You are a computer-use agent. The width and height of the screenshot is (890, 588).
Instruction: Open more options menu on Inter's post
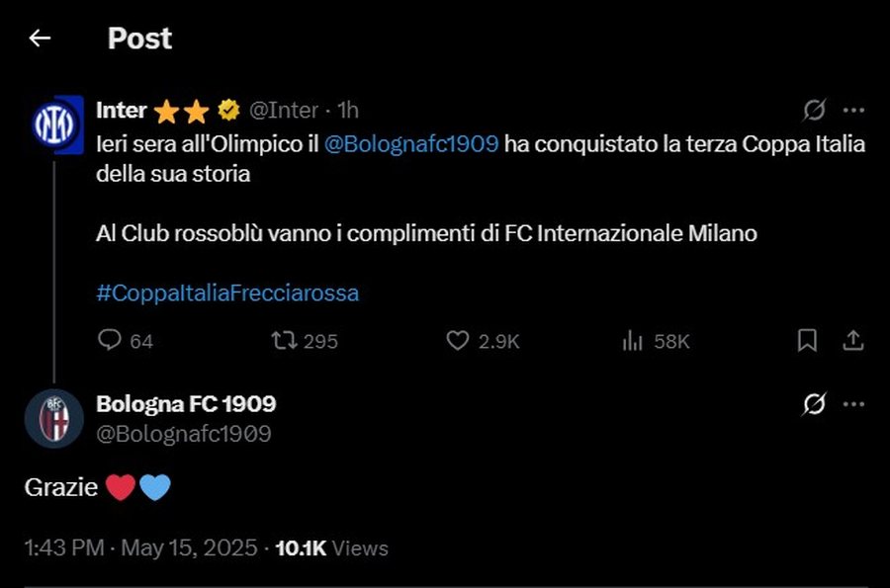(x=853, y=110)
